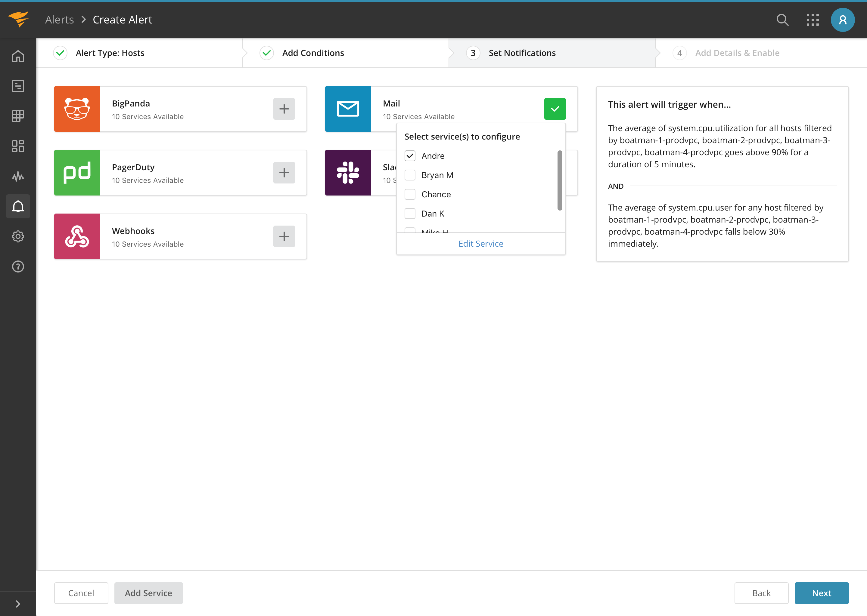Open the apps grid menu
Screen dimensions: 867x616
[813, 20]
